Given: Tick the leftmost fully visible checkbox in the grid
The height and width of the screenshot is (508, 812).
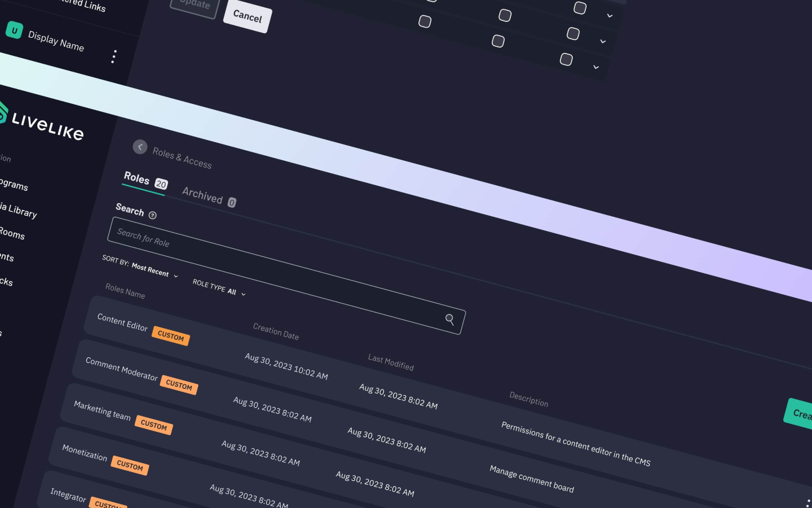Looking at the screenshot, I should coord(425,21).
